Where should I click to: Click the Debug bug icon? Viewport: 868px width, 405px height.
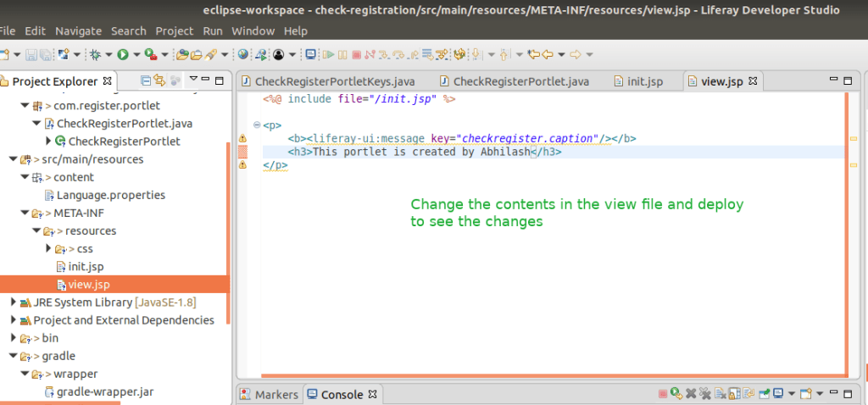coord(96,54)
